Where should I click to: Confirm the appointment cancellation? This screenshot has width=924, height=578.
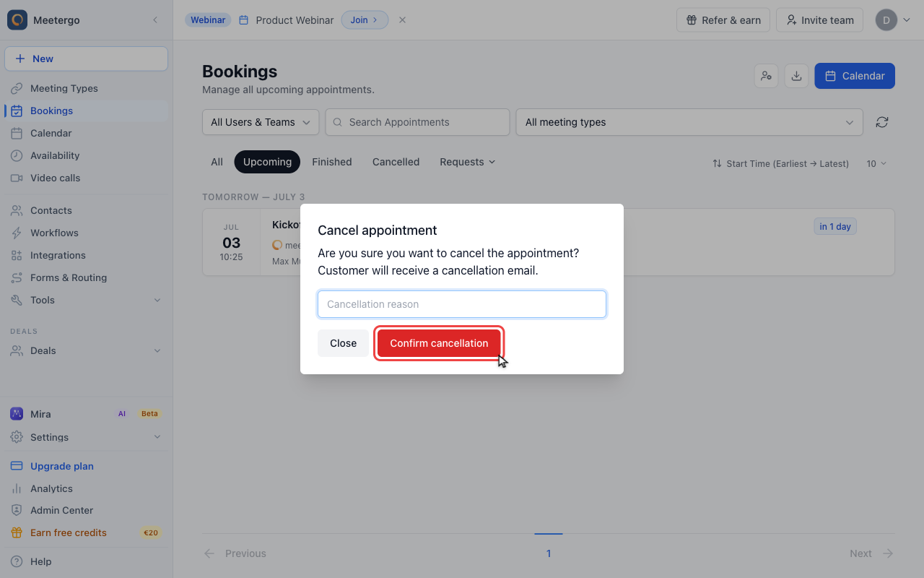coord(439,343)
